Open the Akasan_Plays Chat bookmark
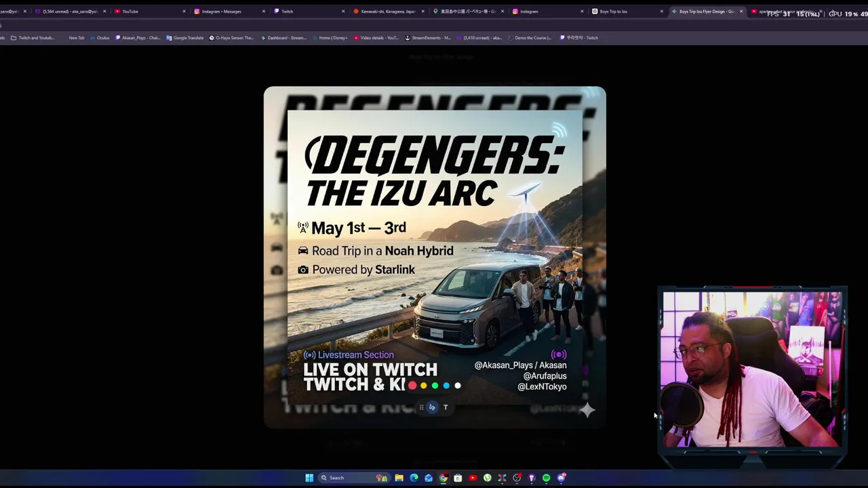Image resolution: width=868 pixels, height=488 pixels. pos(138,38)
